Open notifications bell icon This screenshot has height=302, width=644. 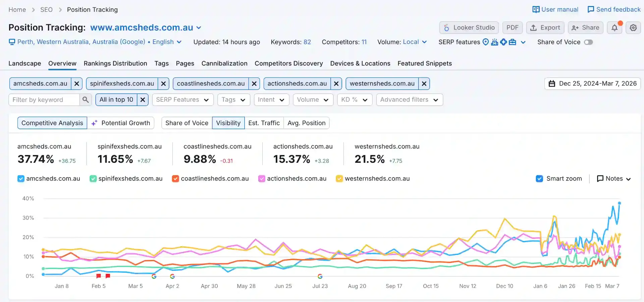614,28
